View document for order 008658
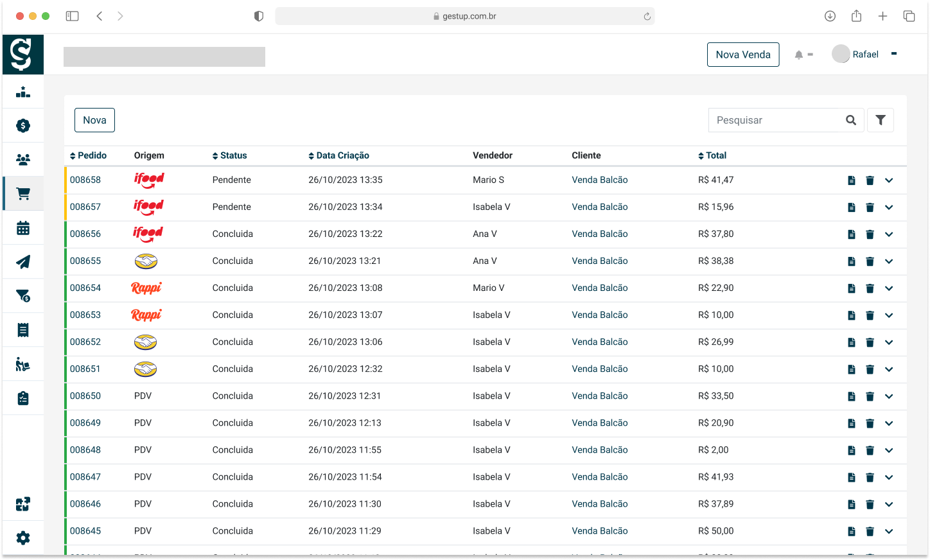The height and width of the screenshot is (560, 930). [852, 180]
